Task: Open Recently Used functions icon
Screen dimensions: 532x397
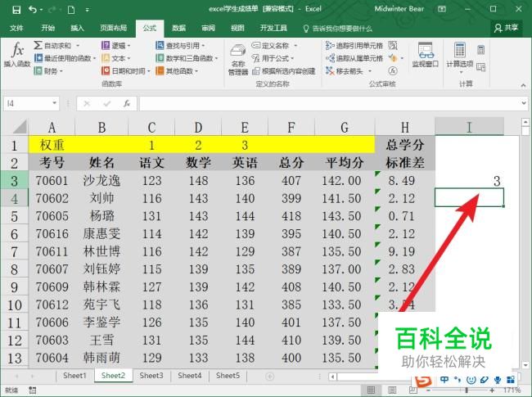Action: click(x=38, y=58)
